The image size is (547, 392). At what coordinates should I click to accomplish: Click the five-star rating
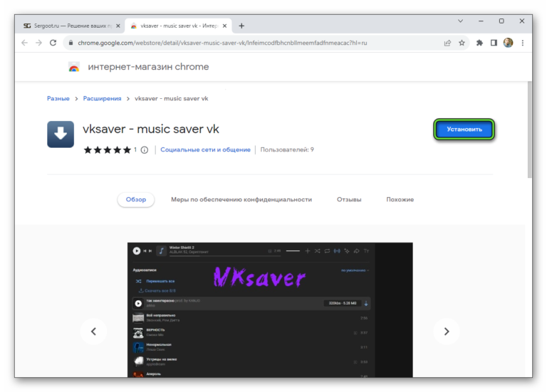point(107,150)
